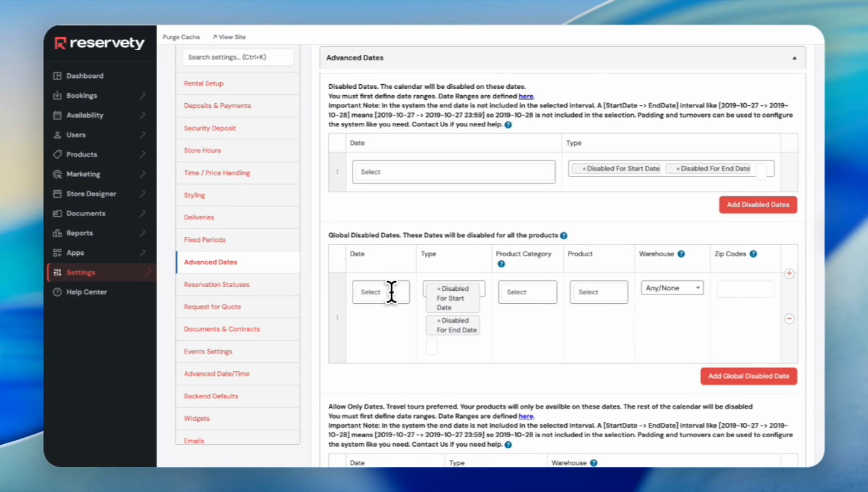Screen dimensions: 868x492
Task: Click help icon beside Zip Codes header
Action: pos(753,254)
